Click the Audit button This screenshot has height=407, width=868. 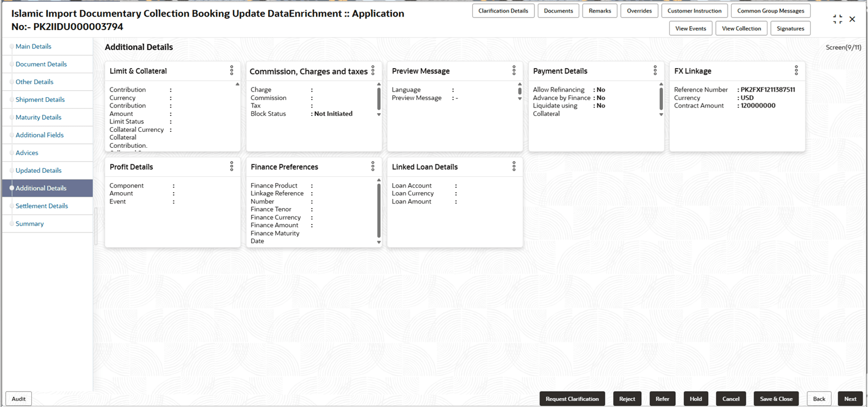tap(19, 399)
